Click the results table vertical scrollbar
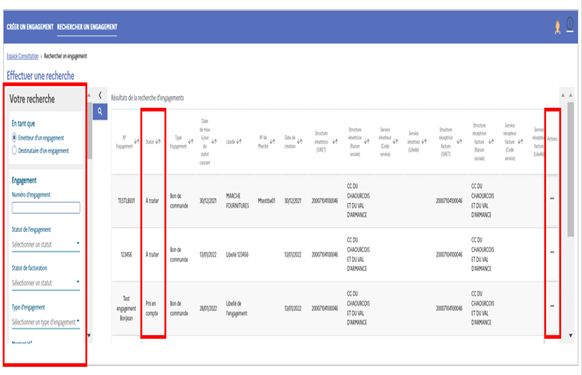Screen dimensions: 582x375 click(x=570, y=169)
